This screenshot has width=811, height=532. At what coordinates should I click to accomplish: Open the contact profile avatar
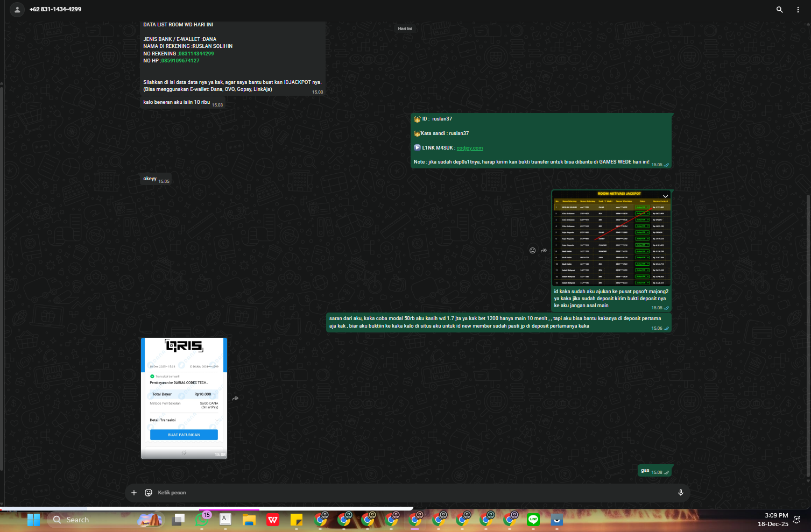17,10
